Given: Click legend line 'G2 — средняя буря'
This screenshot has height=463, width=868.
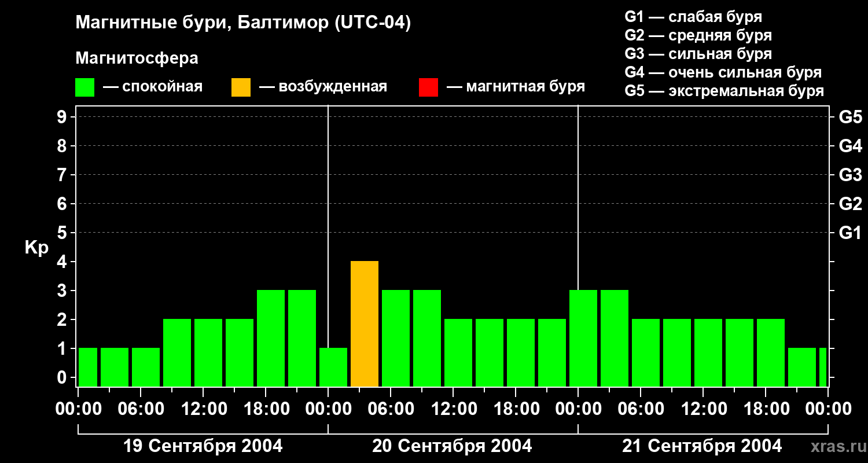Looking at the screenshot, I should click(x=698, y=35).
